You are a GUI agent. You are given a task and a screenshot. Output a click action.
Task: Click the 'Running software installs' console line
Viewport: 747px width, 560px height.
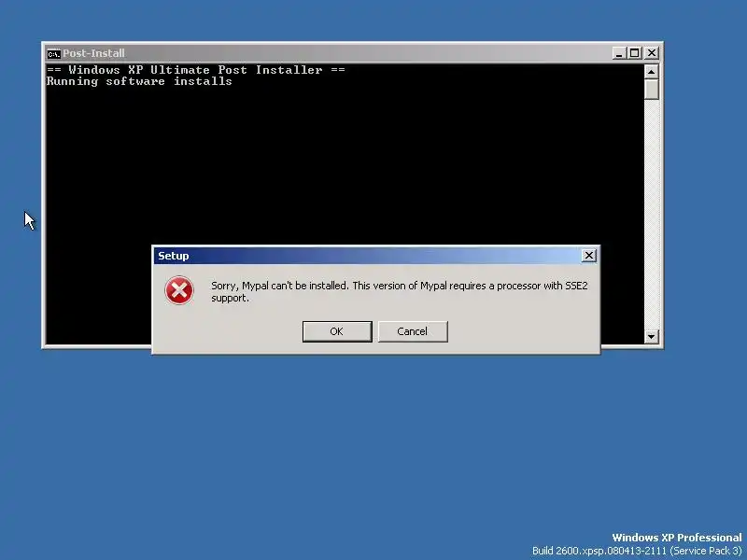pos(139,81)
